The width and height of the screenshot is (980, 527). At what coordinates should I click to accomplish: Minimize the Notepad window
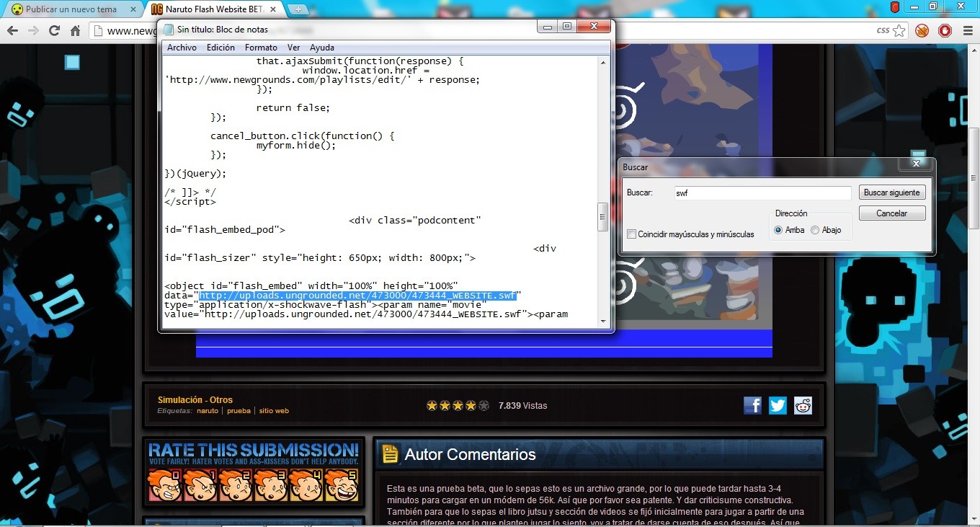[548, 26]
